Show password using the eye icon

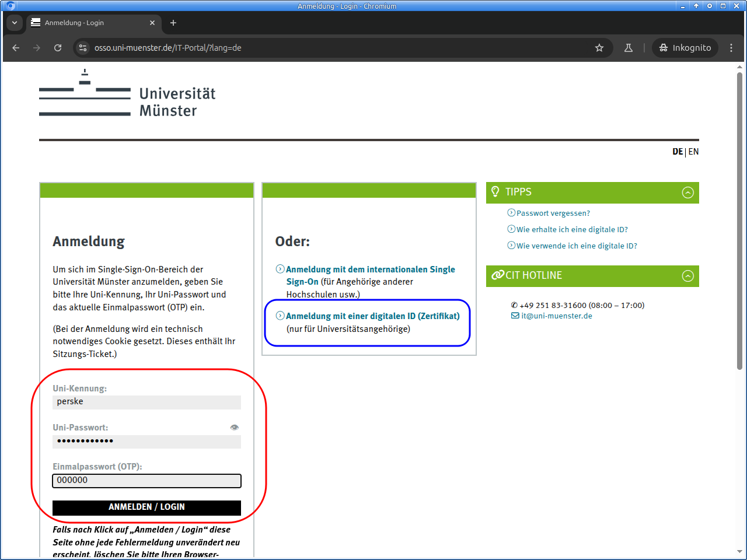235,428
